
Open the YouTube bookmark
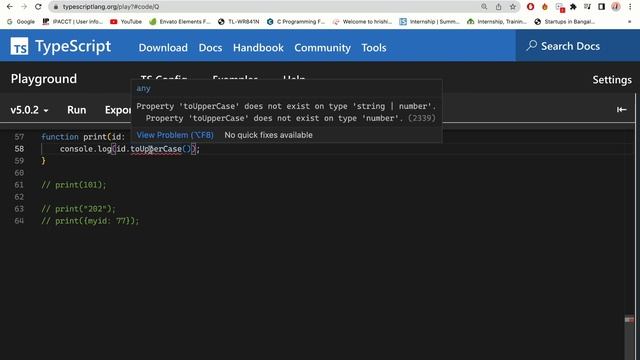click(x=126, y=22)
